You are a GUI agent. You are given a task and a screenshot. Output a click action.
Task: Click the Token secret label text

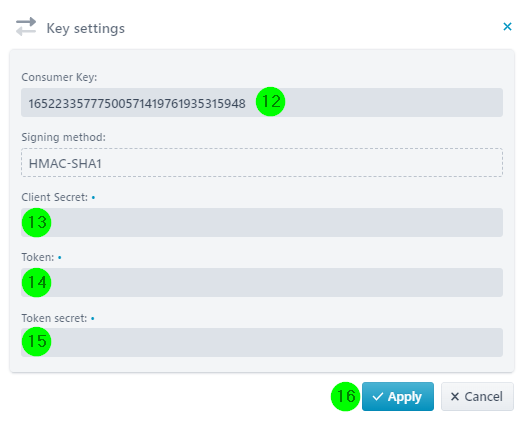[54, 318]
